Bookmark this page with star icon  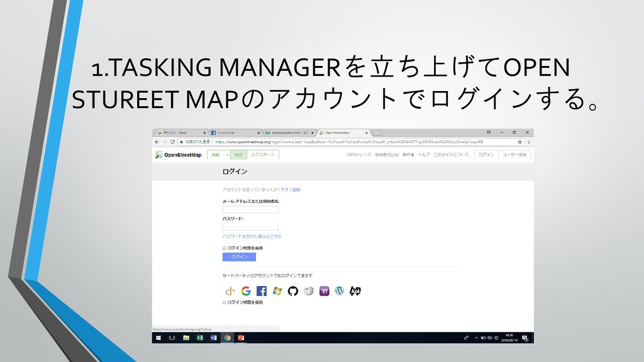[x=519, y=141]
